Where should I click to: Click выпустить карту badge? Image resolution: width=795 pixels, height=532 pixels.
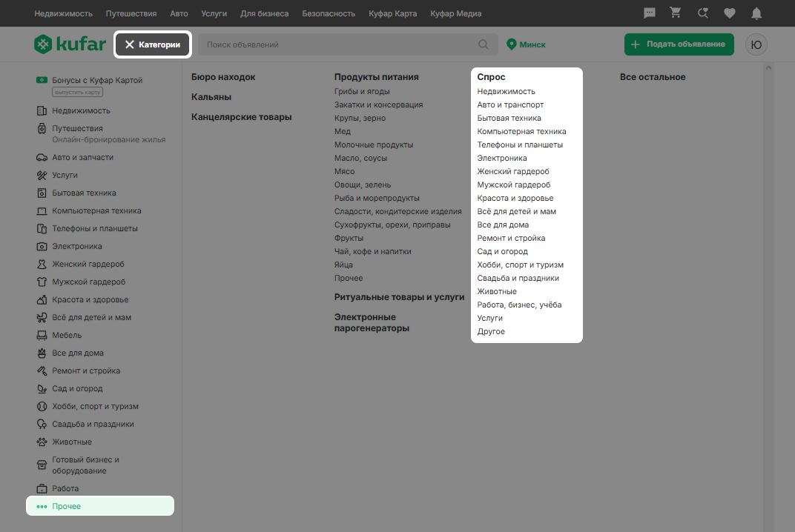click(78, 92)
